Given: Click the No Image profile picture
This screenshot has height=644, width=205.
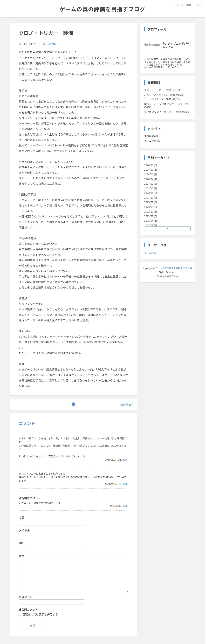Looking at the screenshot, I should coord(152,45).
